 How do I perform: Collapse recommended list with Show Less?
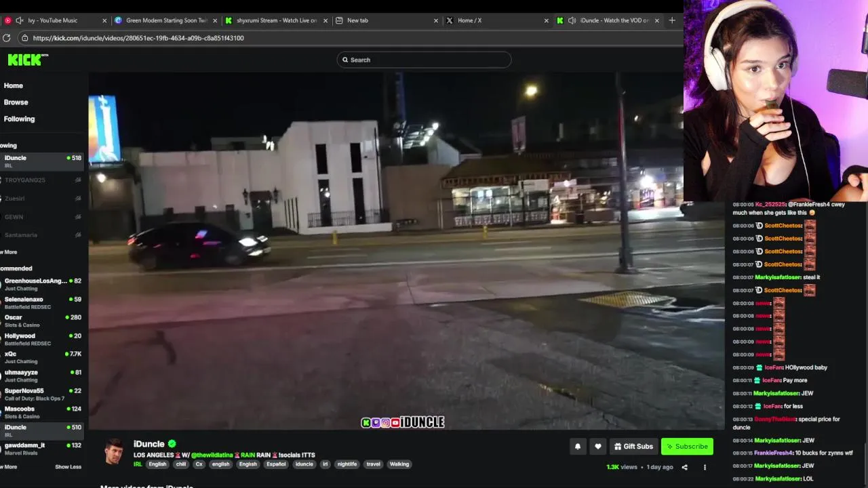tap(68, 467)
